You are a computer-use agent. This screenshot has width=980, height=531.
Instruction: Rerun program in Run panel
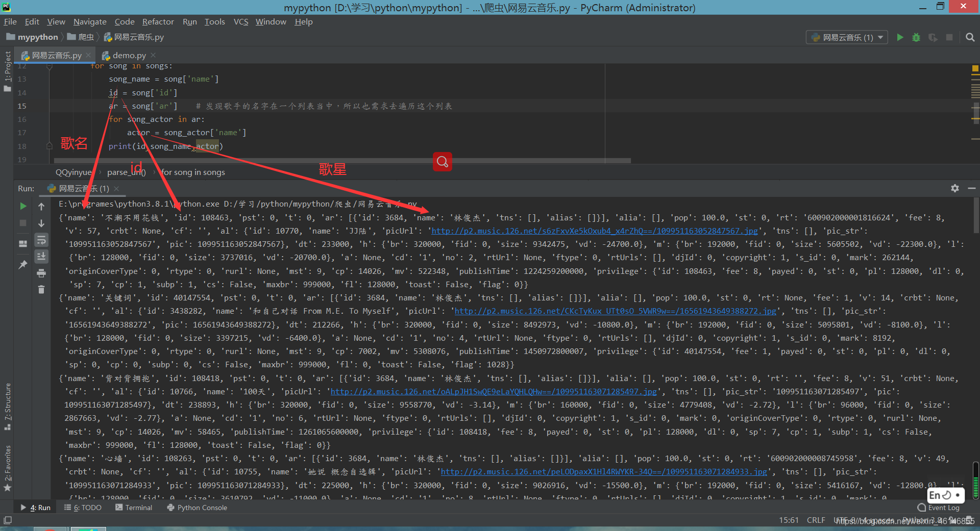23,206
